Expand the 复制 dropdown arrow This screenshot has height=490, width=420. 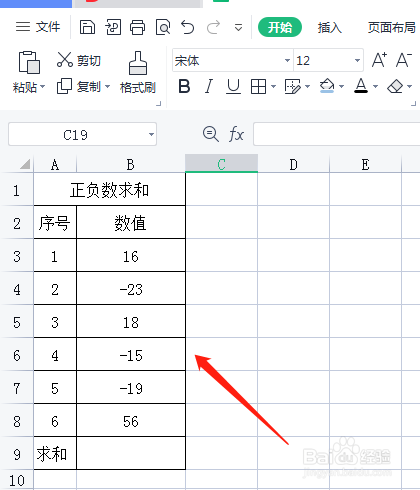(x=107, y=87)
